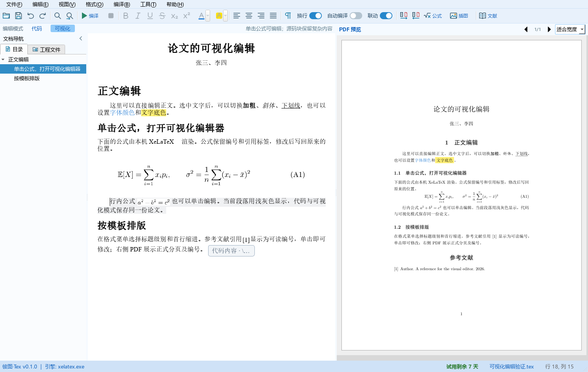The height and width of the screenshot is (372, 588).
Task: Jump from PDF back to source
Action: [x=416, y=16]
